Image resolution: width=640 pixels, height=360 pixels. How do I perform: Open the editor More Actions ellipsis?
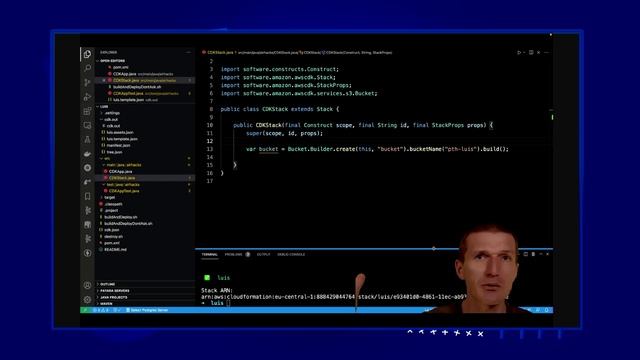click(547, 52)
